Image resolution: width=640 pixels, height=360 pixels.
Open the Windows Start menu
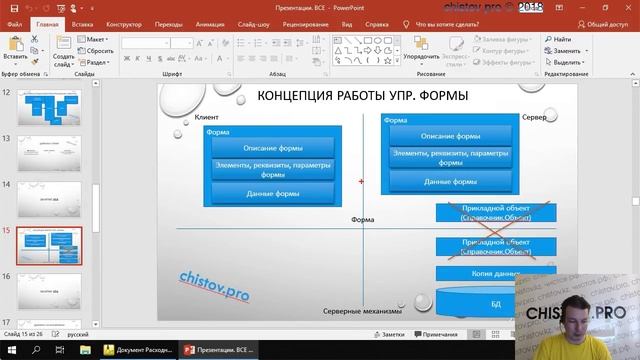click(x=12, y=350)
